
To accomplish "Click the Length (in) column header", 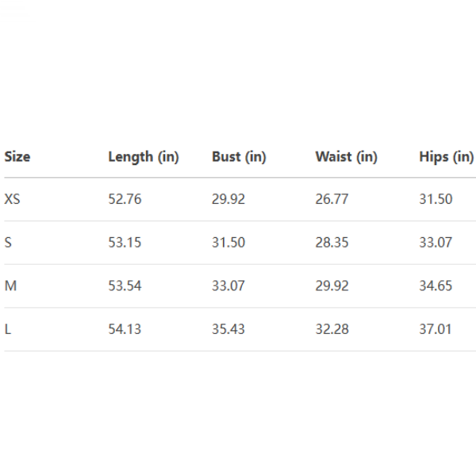I will 144,156.
